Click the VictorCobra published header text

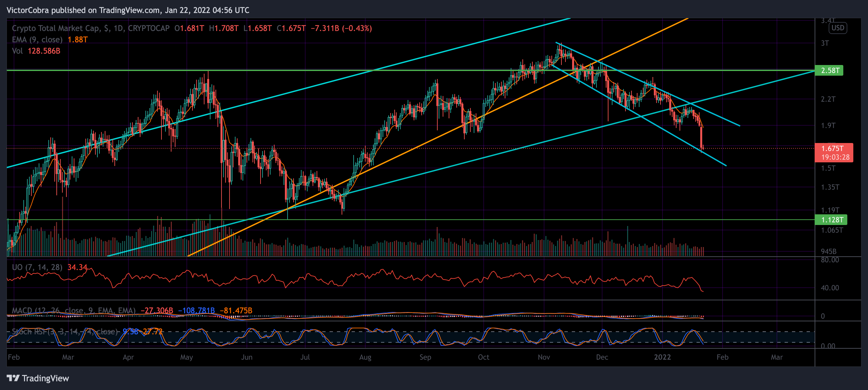(x=128, y=10)
